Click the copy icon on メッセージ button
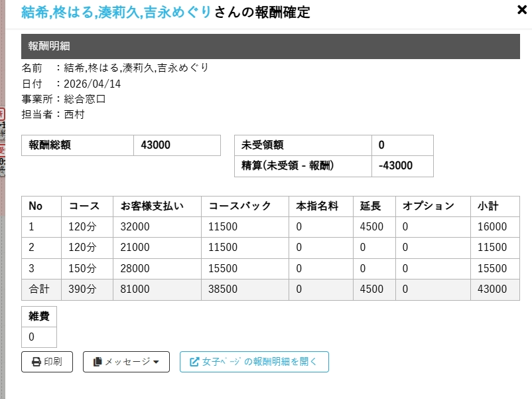Screen dimensions: 532x399 (x=98, y=362)
